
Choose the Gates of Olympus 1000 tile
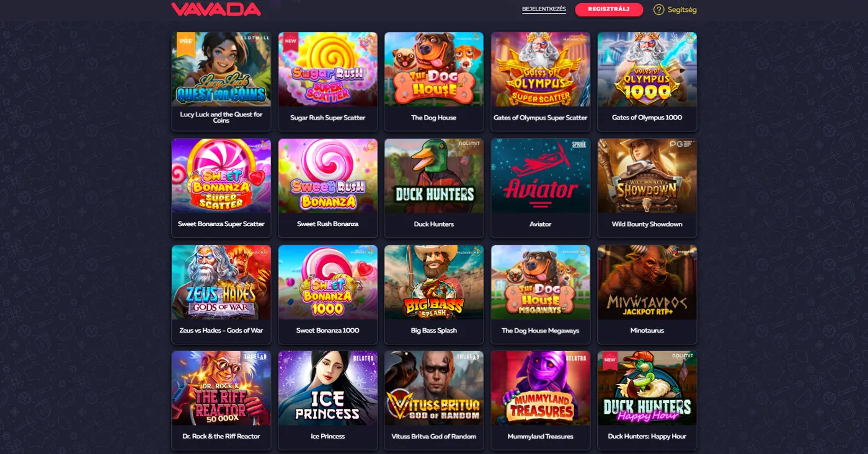[x=647, y=82]
